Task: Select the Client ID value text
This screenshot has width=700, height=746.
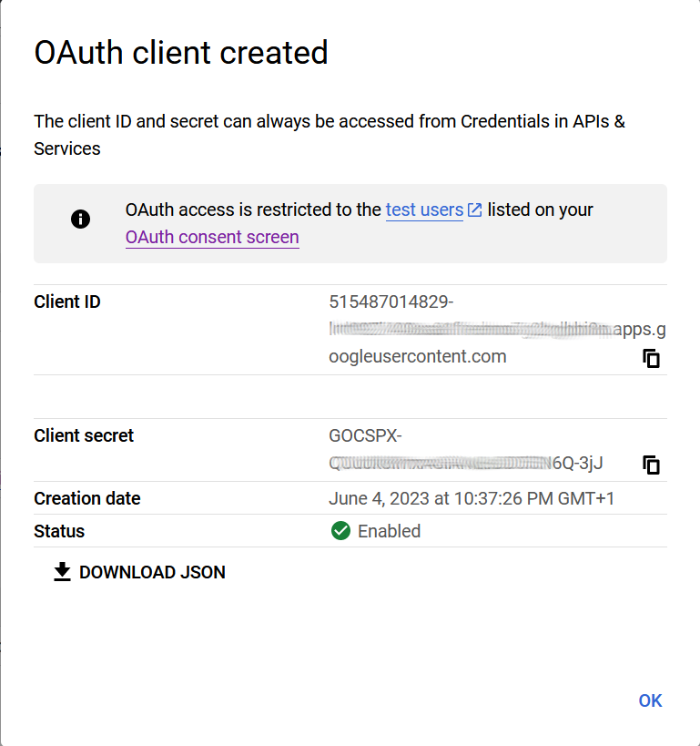Action: (x=496, y=329)
